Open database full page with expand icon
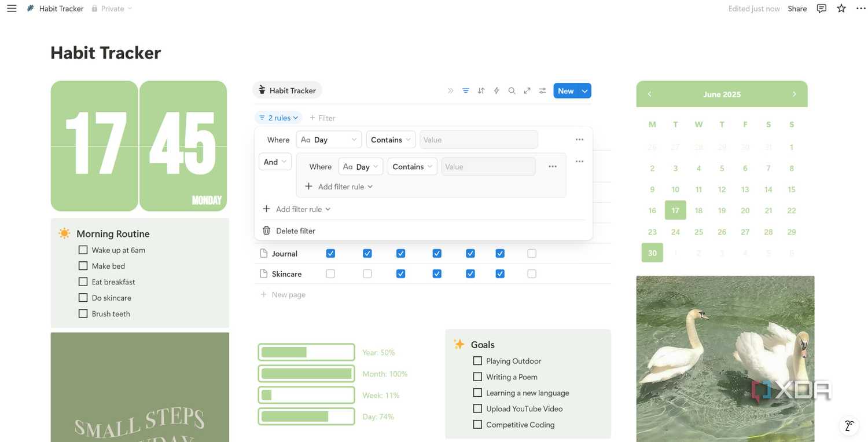The width and height of the screenshot is (868, 442). click(x=527, y=91)
